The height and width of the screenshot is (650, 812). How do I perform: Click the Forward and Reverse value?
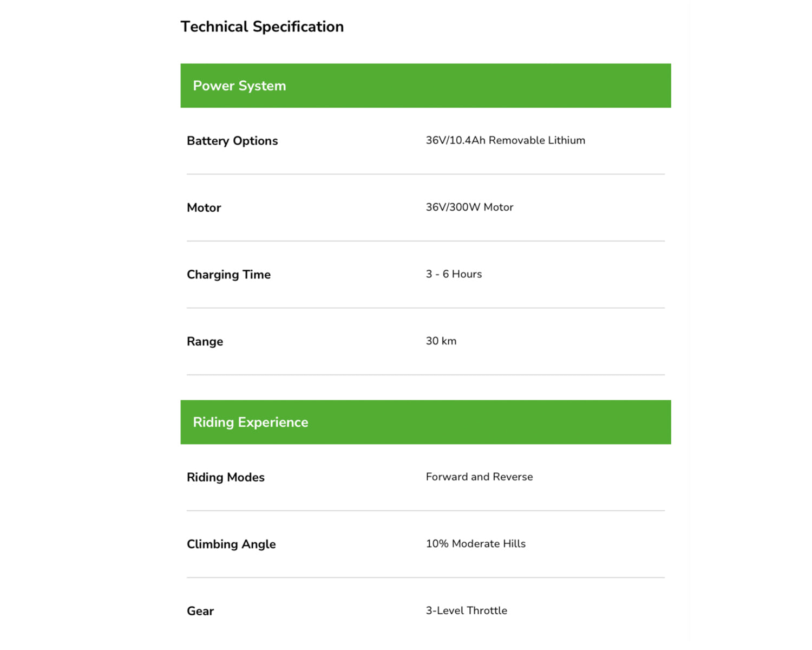point(479,477)
